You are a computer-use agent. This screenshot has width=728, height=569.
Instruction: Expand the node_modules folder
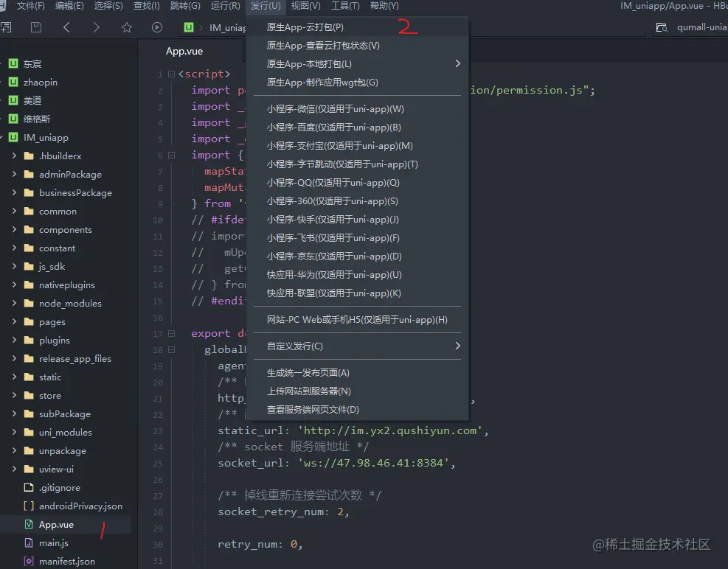tap(14, 303)
